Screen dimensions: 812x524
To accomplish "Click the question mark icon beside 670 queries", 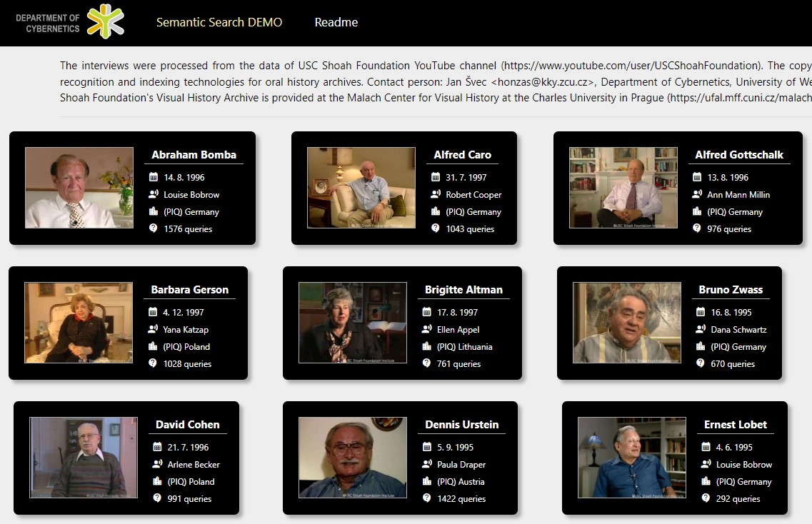I will pyautogui.click(x=701, y=363).
